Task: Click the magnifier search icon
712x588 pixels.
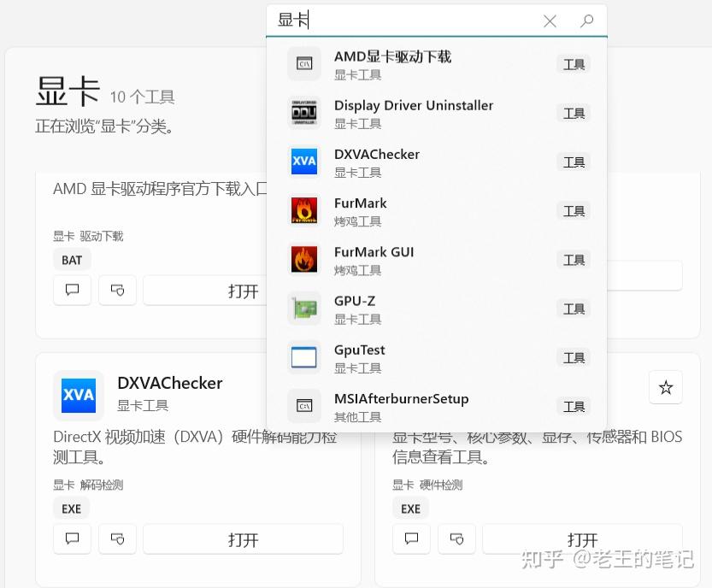Action: click(586, 21)
